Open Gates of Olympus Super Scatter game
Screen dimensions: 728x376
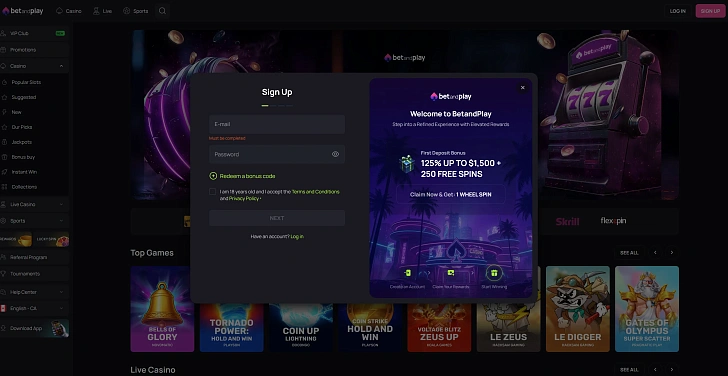tap(647, 309)
